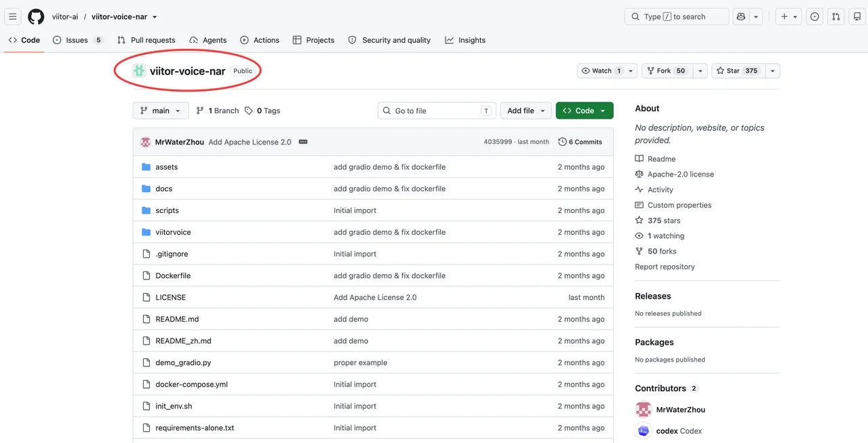Open docker-compose.yml file
868x443 pixels.
pyautogui.click(x=191, y=384)
